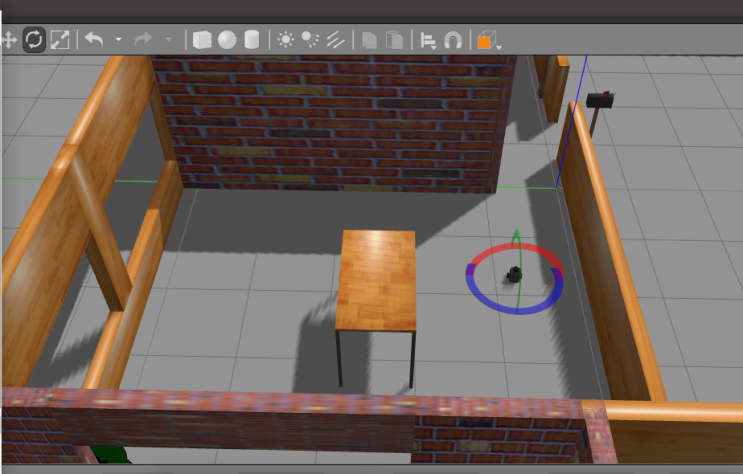Add a spot light
The image size is (743, 474).
310,40
